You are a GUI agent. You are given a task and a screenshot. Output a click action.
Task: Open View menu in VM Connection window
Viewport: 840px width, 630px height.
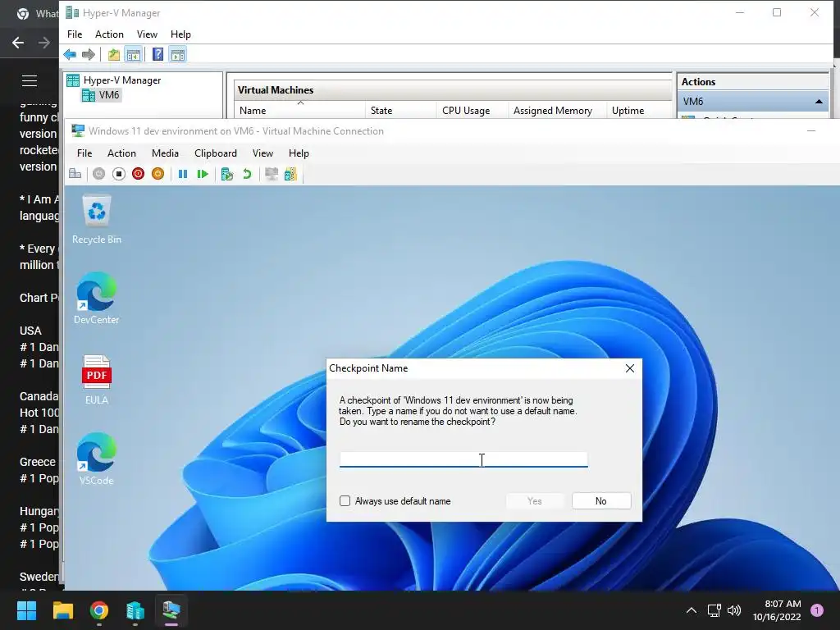262,153
